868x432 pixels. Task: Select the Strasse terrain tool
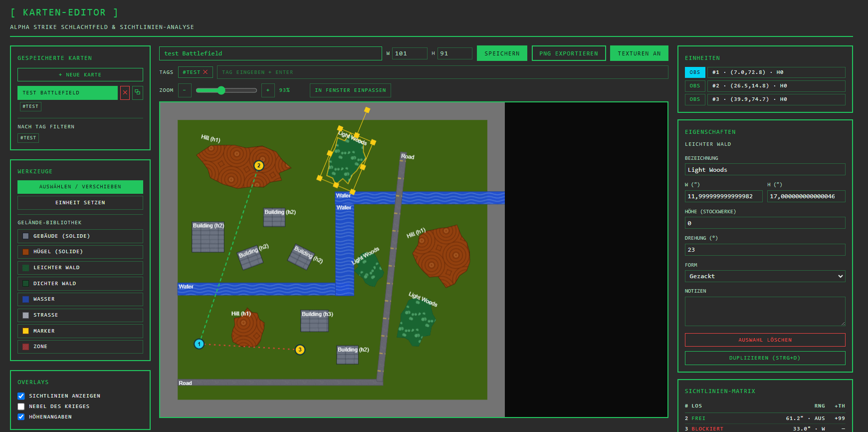pos(80,315)
